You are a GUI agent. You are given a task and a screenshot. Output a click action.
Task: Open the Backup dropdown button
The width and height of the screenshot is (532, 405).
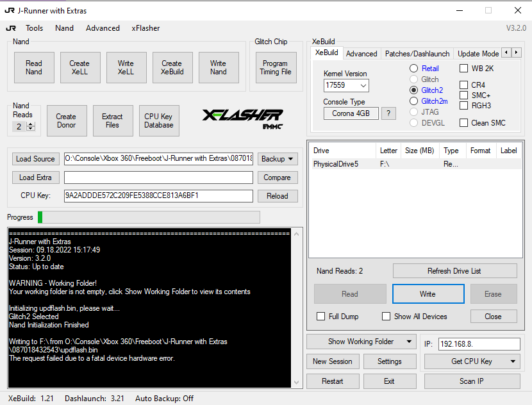(x=278, y=159)
